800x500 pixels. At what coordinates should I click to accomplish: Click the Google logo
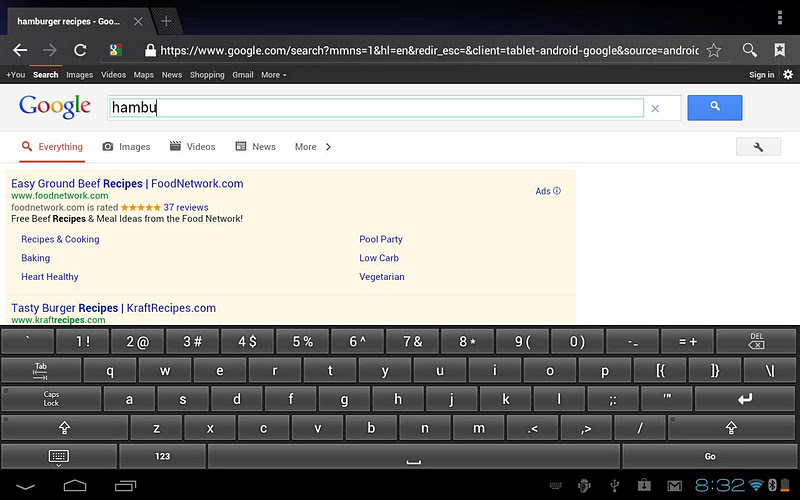(55, 107)
